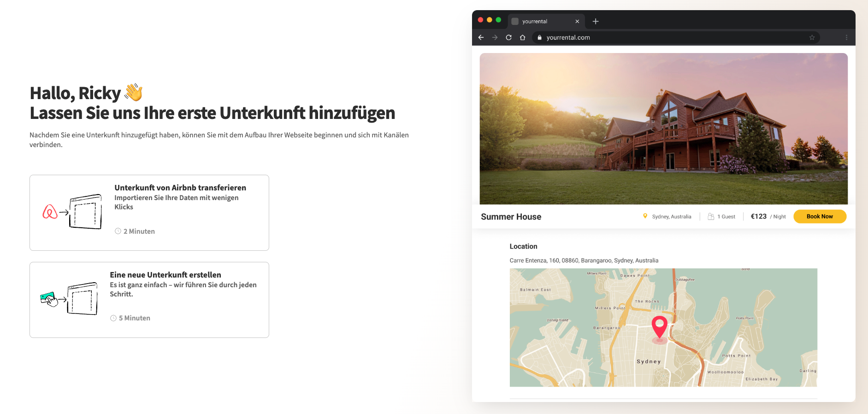Click the bookmark star in address bar
This screenshot has width=868, height=414.
(x=812, y=37)
